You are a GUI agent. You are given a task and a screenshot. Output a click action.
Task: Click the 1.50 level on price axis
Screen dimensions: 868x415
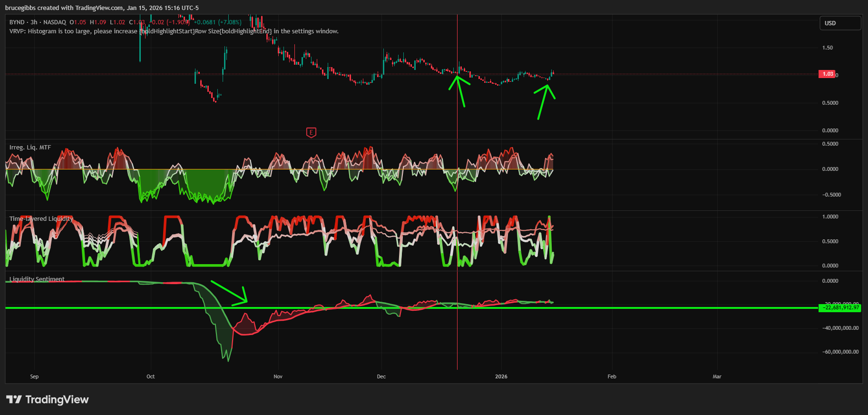coord(827,48)
